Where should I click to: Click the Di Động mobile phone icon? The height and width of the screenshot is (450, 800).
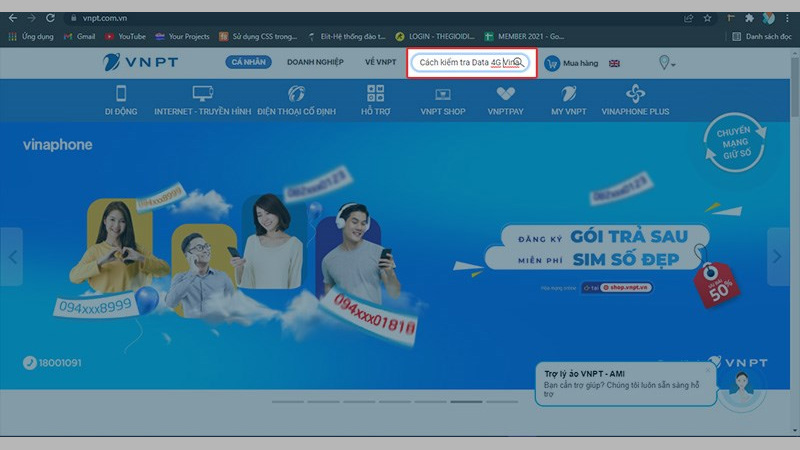[121, 94]
